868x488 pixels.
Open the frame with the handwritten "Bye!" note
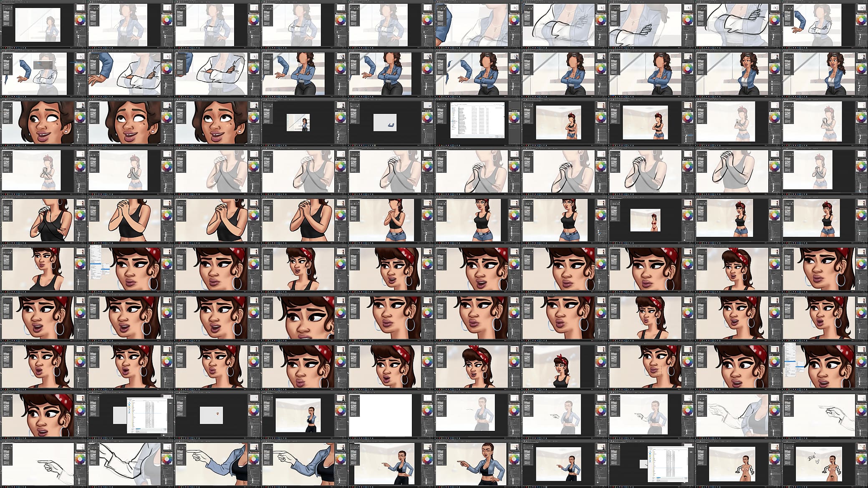click(x=825, y=464)
